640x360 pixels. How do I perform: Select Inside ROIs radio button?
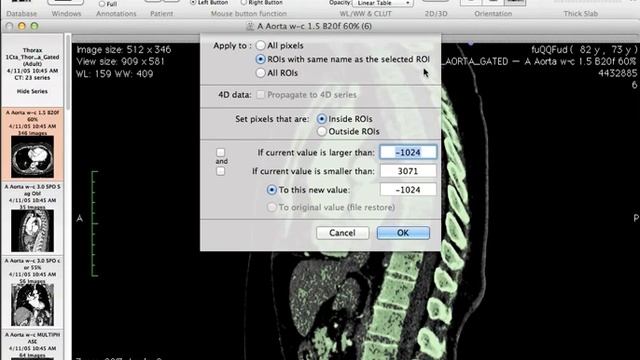(x=322, y=119)
